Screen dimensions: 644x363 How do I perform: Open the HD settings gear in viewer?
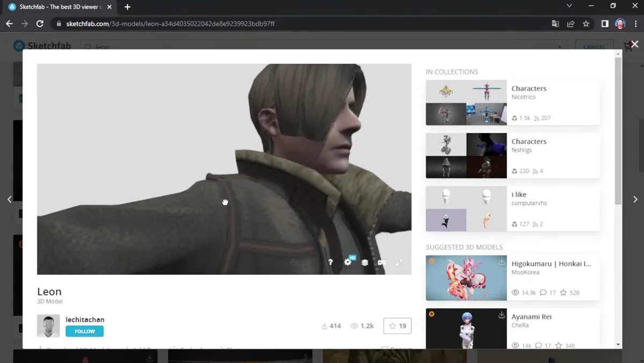coord(348,262)
